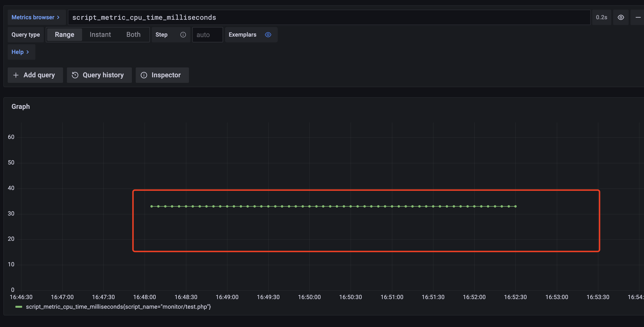Click the green legend color swatch
Screen dimensions: 644x327
coord(19,307)
